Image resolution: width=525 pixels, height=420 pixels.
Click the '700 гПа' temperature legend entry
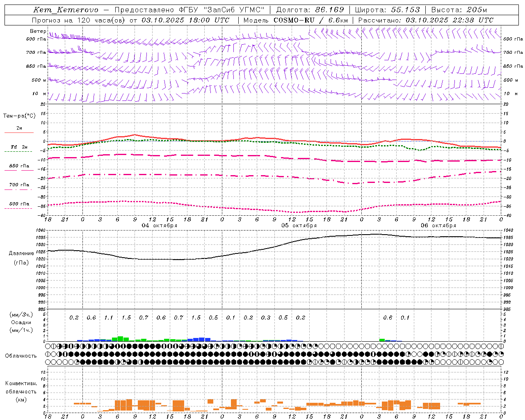pos(19,185)
